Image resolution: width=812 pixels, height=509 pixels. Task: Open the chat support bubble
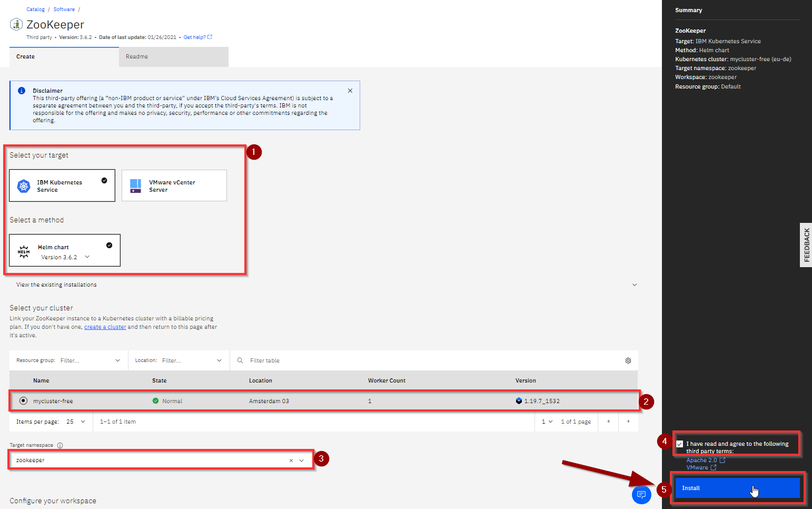641,494
